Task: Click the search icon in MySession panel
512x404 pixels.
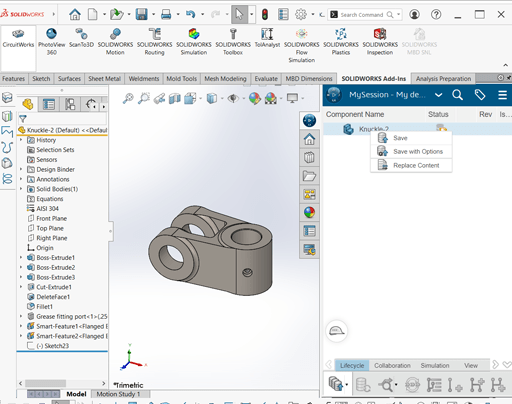Action: click(x=457, y=95)
